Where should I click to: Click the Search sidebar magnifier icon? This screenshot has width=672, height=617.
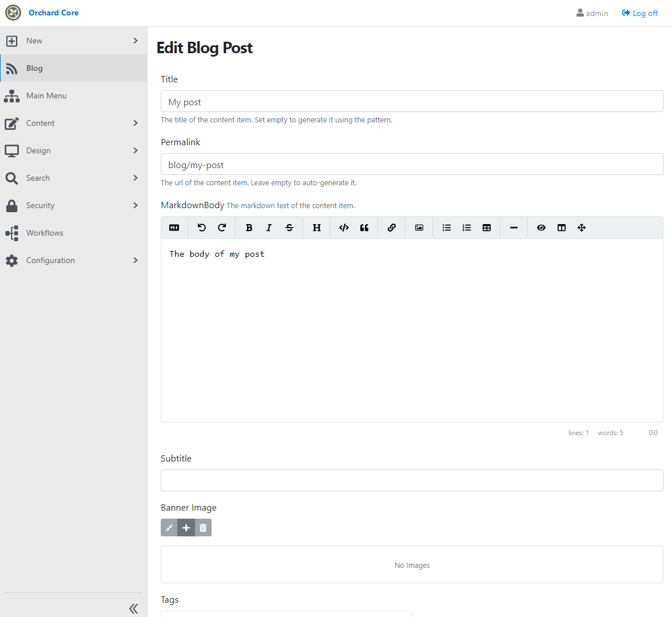point(11,178)
